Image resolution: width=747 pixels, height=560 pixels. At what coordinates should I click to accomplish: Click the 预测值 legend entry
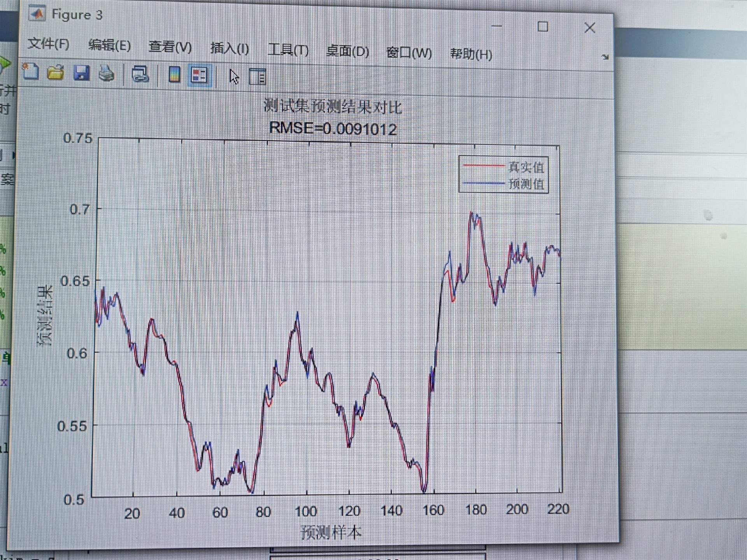tap(526, 184)
